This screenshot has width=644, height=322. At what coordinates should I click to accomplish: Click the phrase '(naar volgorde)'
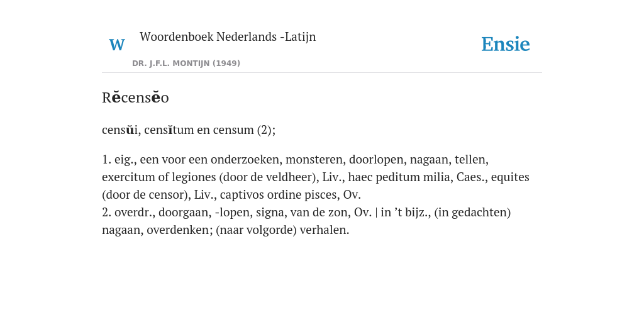tap(256, 230)
